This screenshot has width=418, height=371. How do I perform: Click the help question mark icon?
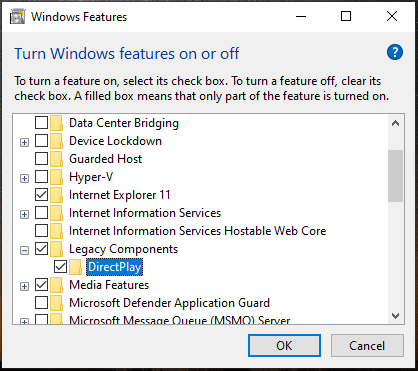(x=395, y=52)
